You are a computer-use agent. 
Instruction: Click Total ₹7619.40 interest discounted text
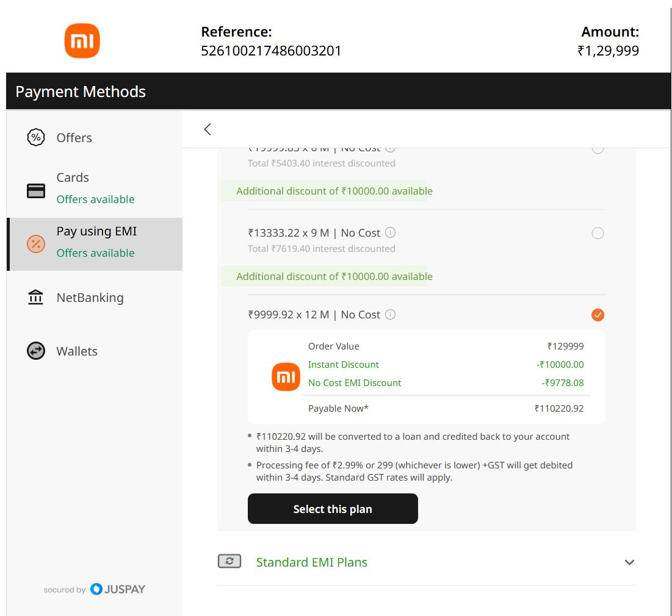pyautogui.click(x=322, y=248)
